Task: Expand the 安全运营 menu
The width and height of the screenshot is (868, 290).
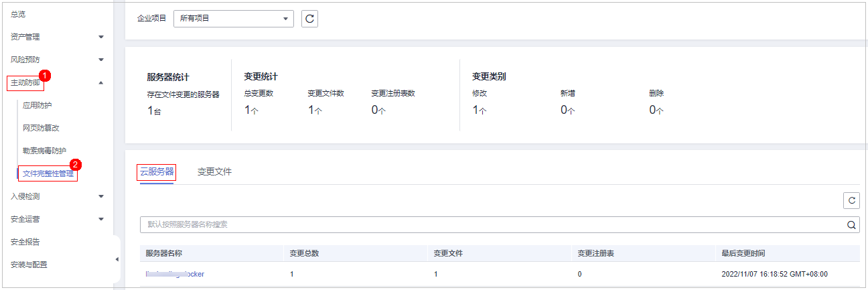Action: (x=101, y=219)
